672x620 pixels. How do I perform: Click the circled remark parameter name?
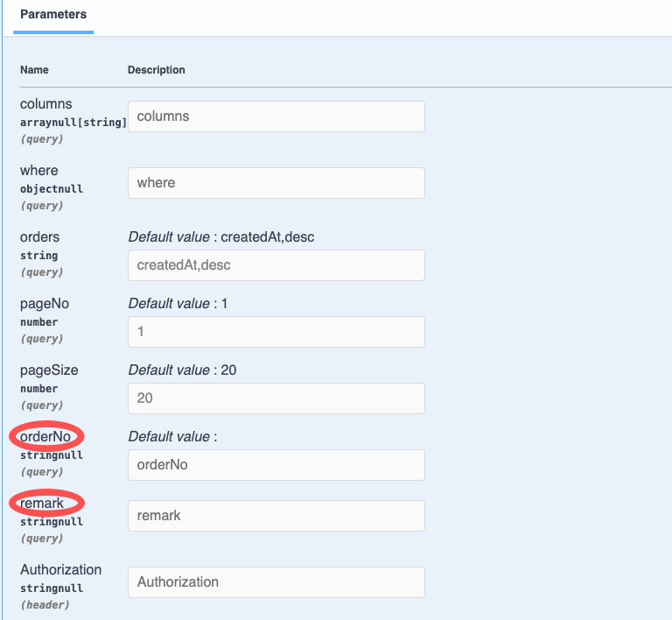click(x=42, y=504)
